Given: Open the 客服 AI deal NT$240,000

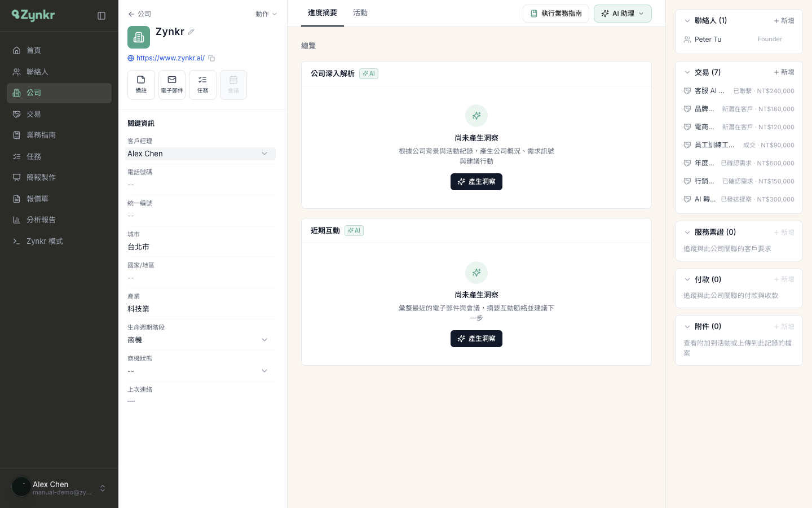Looking at the screenshot, I should (739, 91).
